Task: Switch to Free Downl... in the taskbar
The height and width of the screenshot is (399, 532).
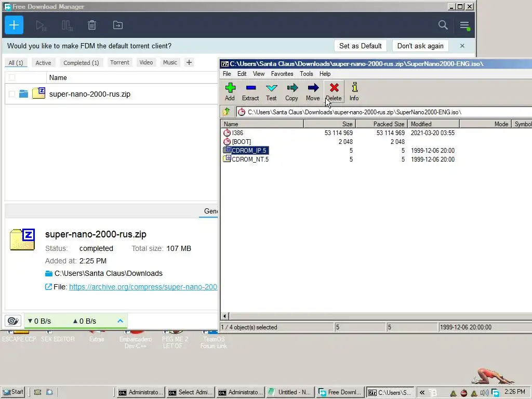Action: coord(340,393)
